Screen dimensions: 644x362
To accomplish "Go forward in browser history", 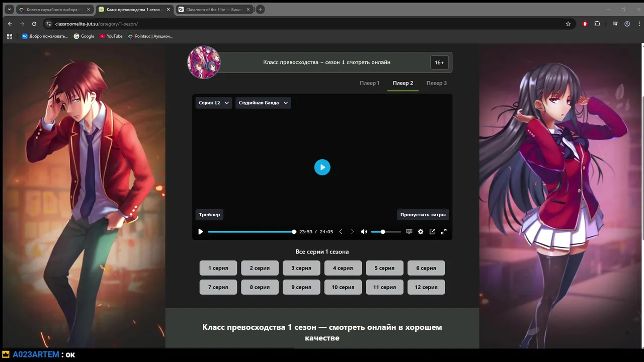I will [x=22, y=24].
